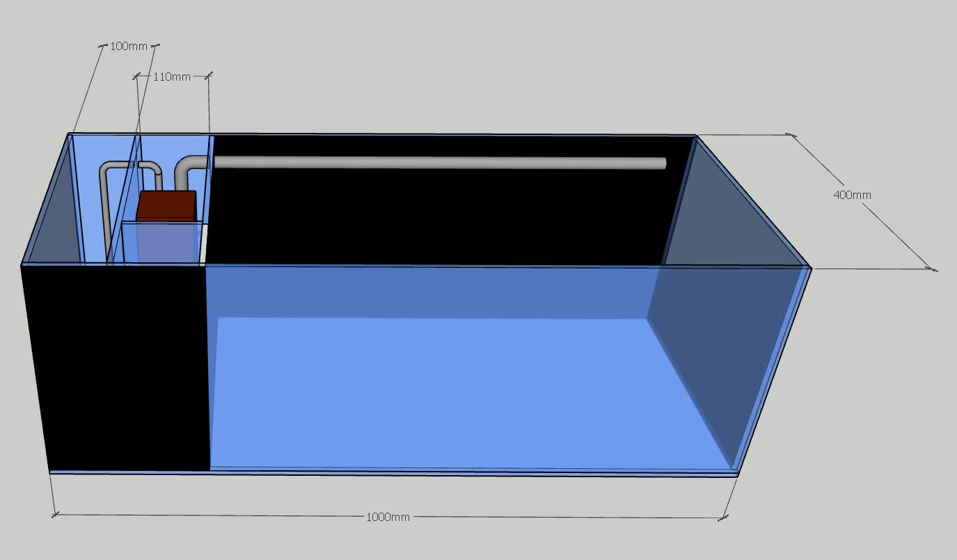Screen dimensions: 957x560
Task: Select the red-brown pump block
Action: click(x=166, y=206)
